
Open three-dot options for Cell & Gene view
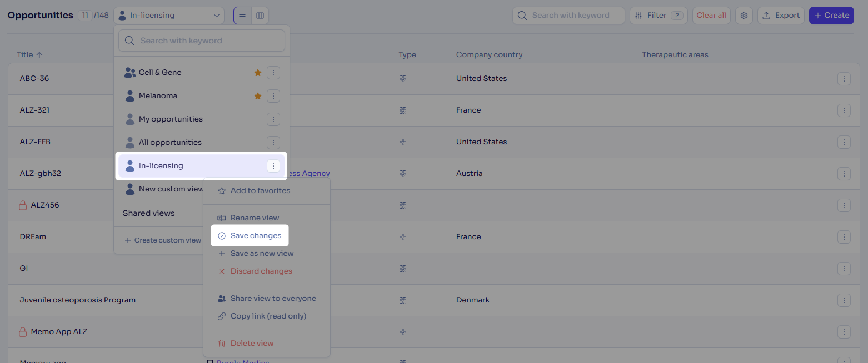273,73
